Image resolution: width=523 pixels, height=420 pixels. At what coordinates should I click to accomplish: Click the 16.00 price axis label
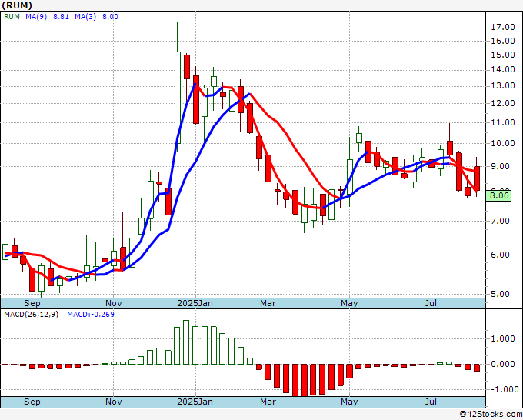coord(503,41)
